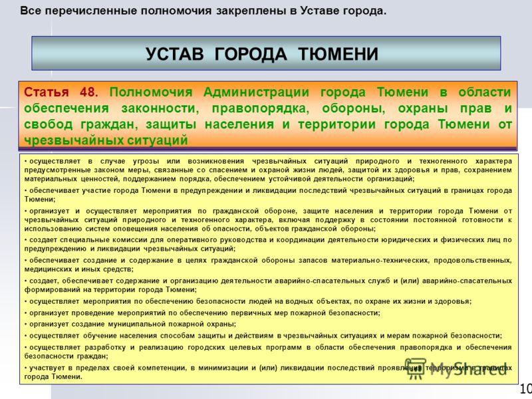Click the green text 'Полномочия Администрации города Тюмени'
532x399 pixels.
(269, 92)
